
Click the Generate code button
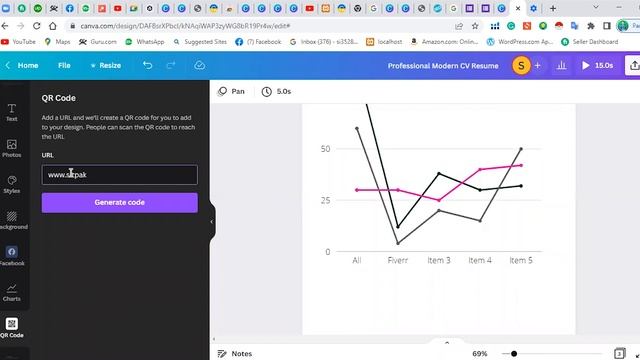coord(120,202)
